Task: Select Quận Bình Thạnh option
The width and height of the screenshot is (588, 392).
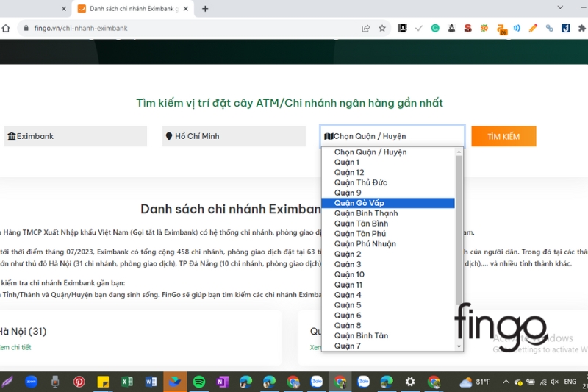Action: 388,213
